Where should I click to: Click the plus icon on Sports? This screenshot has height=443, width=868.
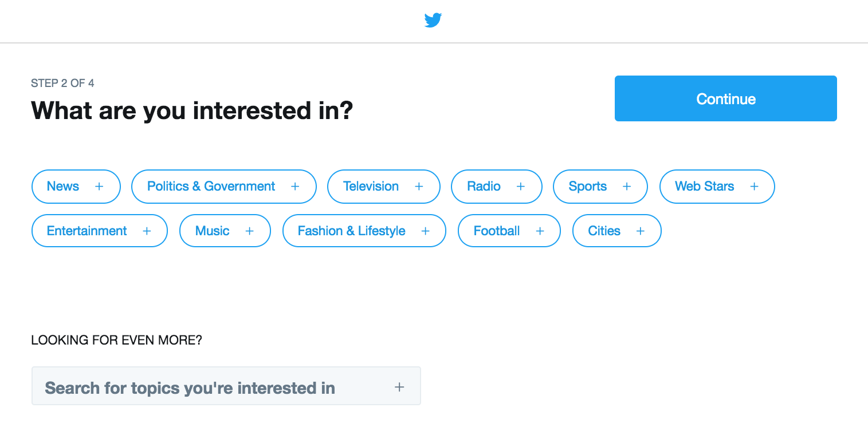tap(627, 187)
